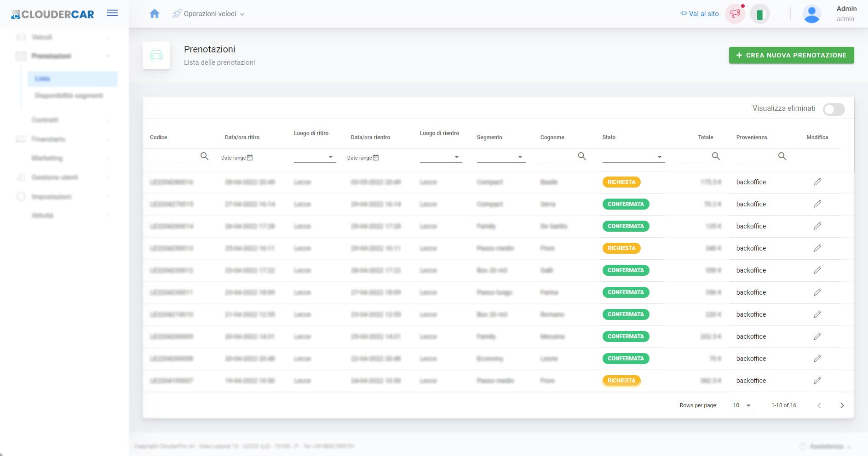Screen dimensions: 868x456
Task: Open notifications via the megaphone icon
Action: point(735,14)
